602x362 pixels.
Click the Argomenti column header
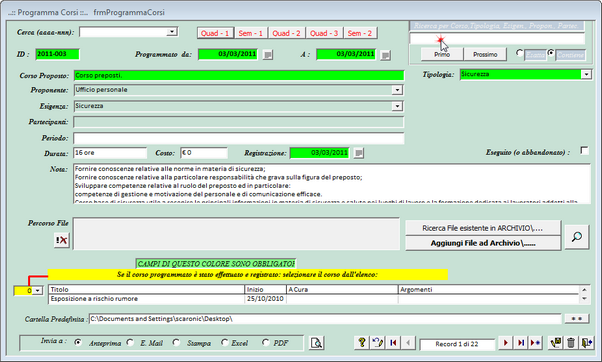(x=488, y=289)
